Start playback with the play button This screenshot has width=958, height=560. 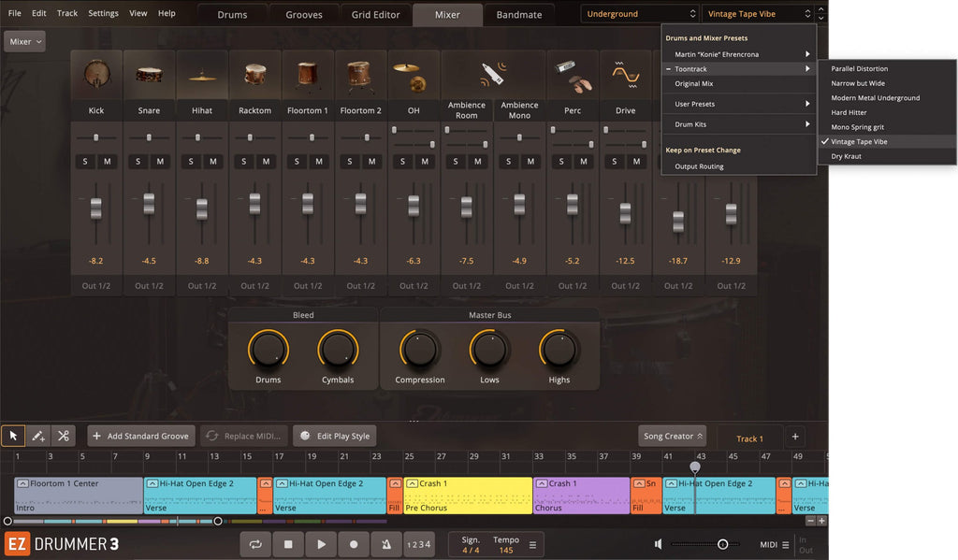tap(322, 544)
